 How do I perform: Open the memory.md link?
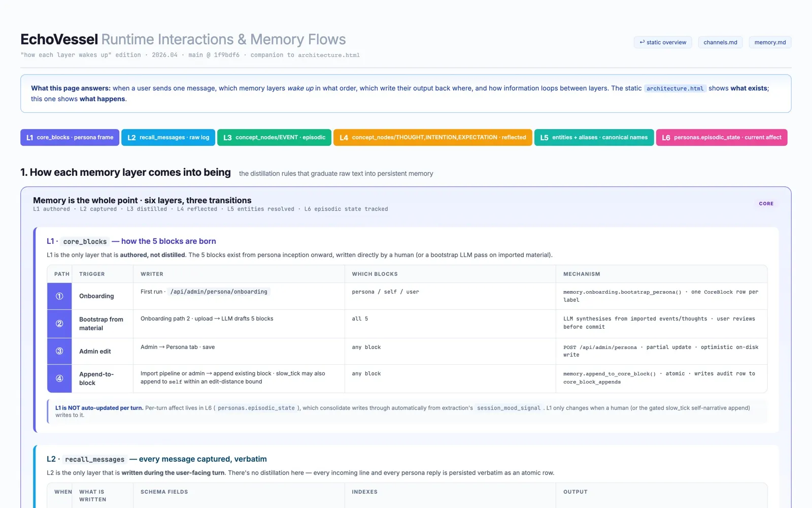(x=770, y=42)
